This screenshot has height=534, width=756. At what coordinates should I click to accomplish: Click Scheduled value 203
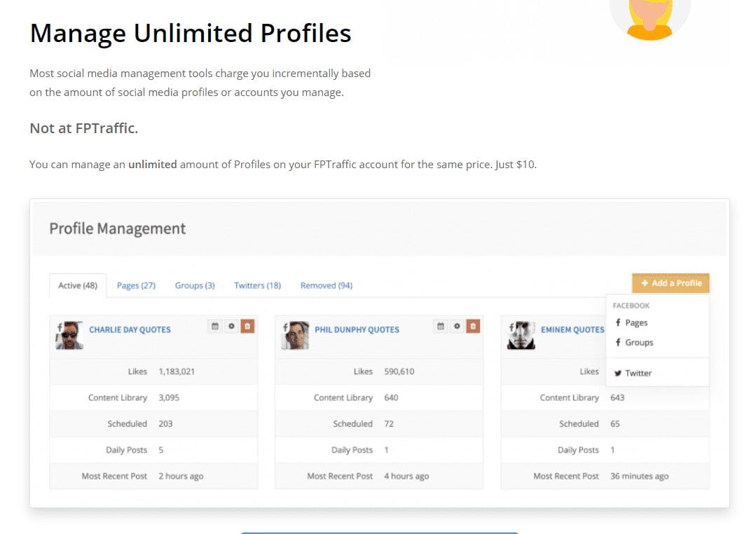pyautogui.click(x=165, y=423)
